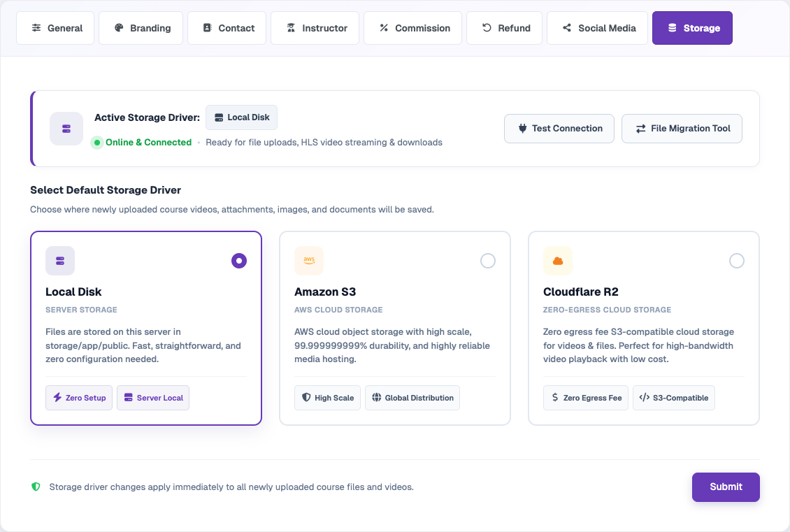The height and width of the screenshot is (532, 790).
Task: Click the Zero Setup tag
Action: [79, 398]
